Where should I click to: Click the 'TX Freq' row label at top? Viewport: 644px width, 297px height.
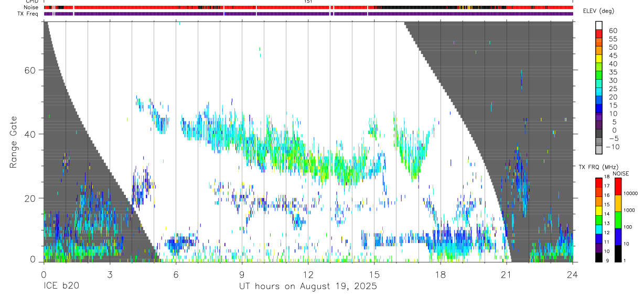click(28, 14)
